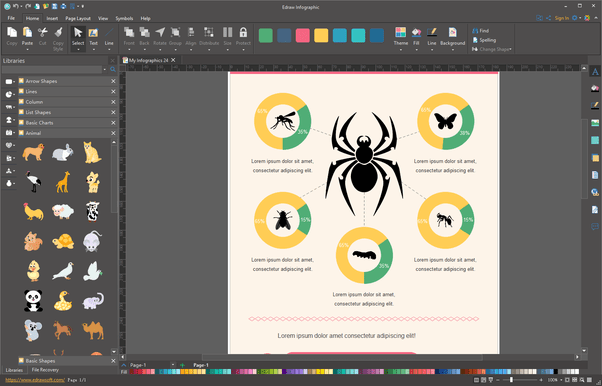Viewport: 602px width, 386px height.
Task: Click the Line pen icon next to Fill
Action: [x=432, y=33]
